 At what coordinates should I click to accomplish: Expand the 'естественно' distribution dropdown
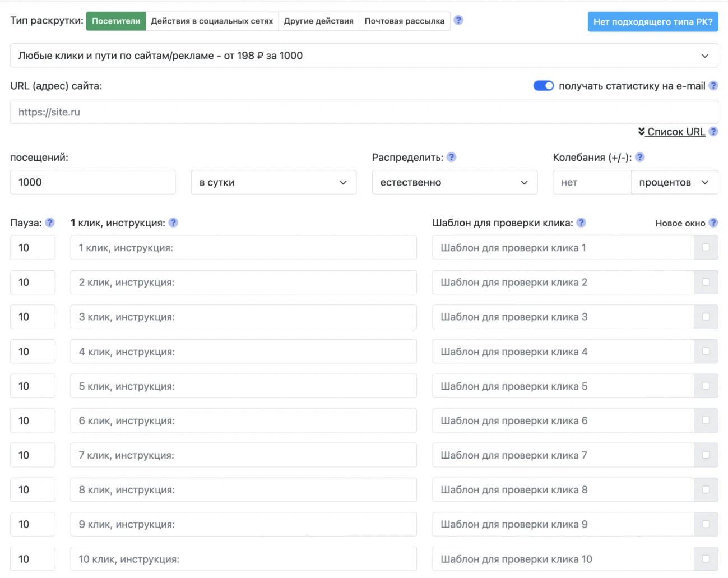click(x=454, y=182)
